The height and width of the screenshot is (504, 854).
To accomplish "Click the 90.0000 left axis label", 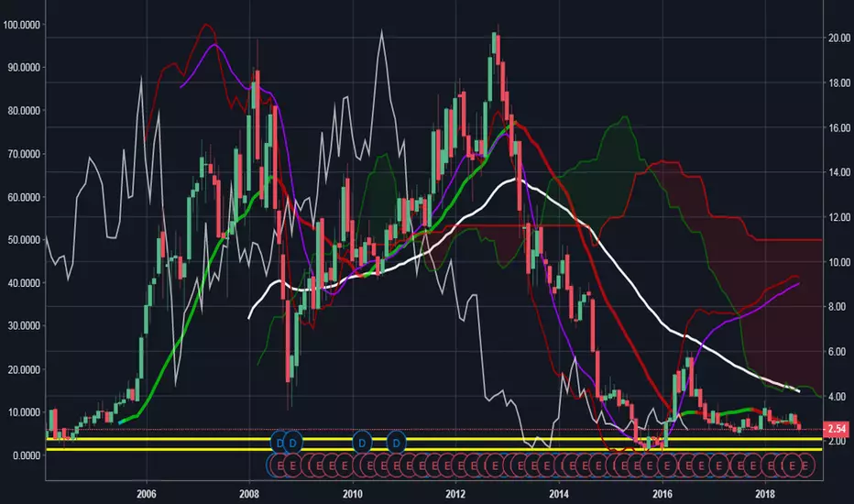I will click(x=24, y=68).
